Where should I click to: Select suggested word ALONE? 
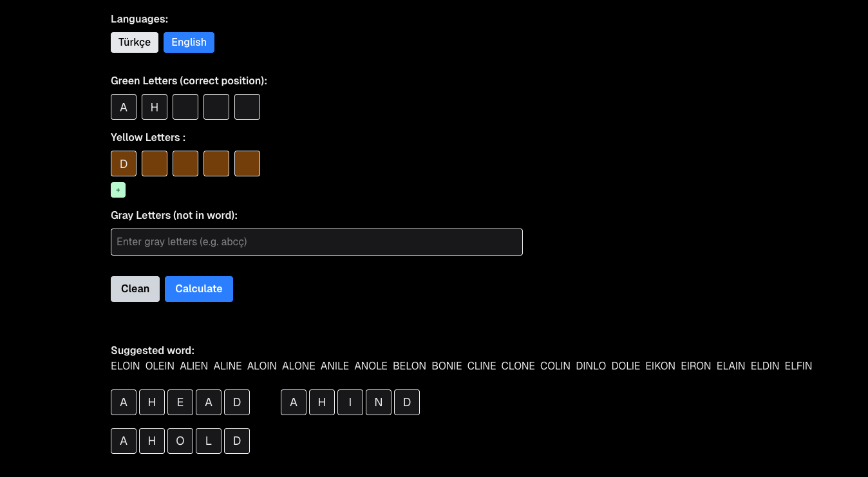(x=298, y=366)
